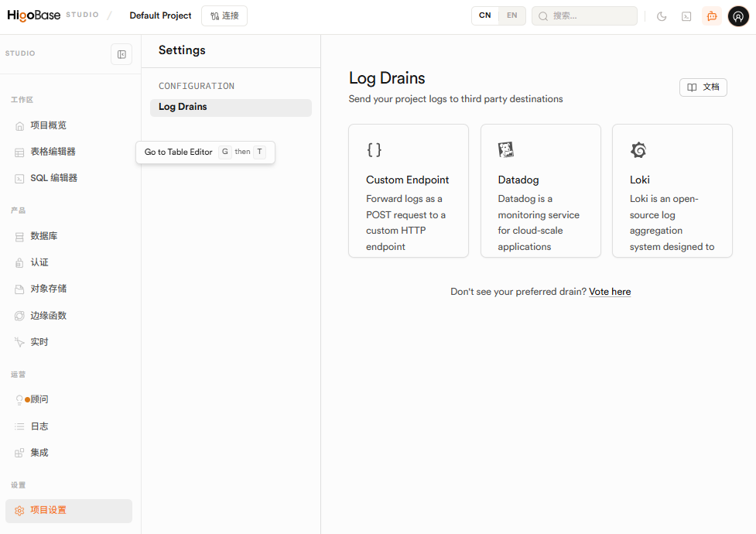756x534 pixels.
Task: Click the CONFIGURATION section label
Action: 197,86
